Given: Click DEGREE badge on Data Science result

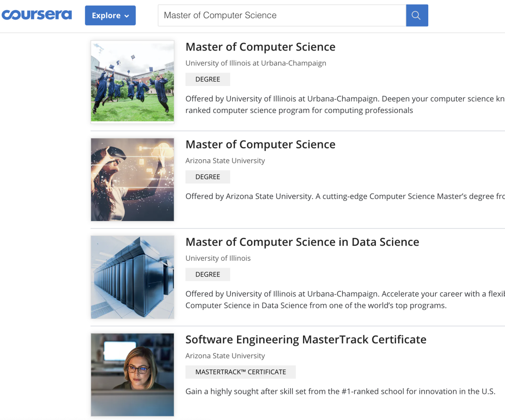Looking at the screenshot, I should pyautogui.click(x=208, y=274).
